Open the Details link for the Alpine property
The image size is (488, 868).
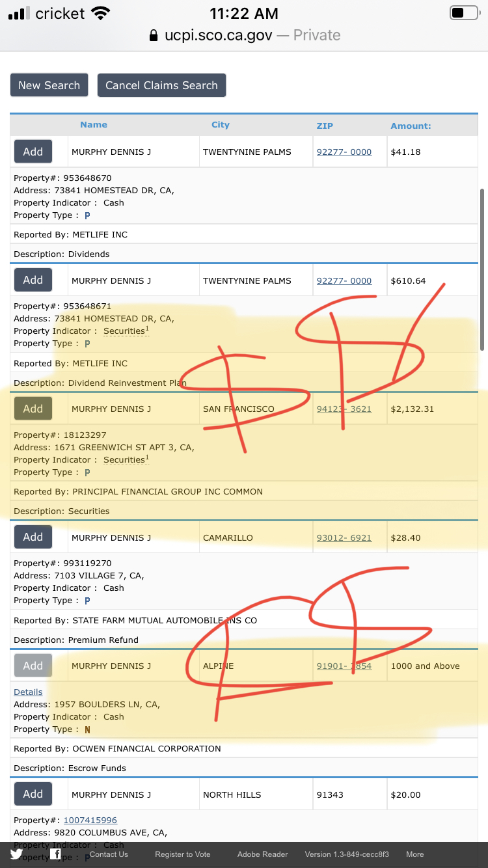coord(28,692)
